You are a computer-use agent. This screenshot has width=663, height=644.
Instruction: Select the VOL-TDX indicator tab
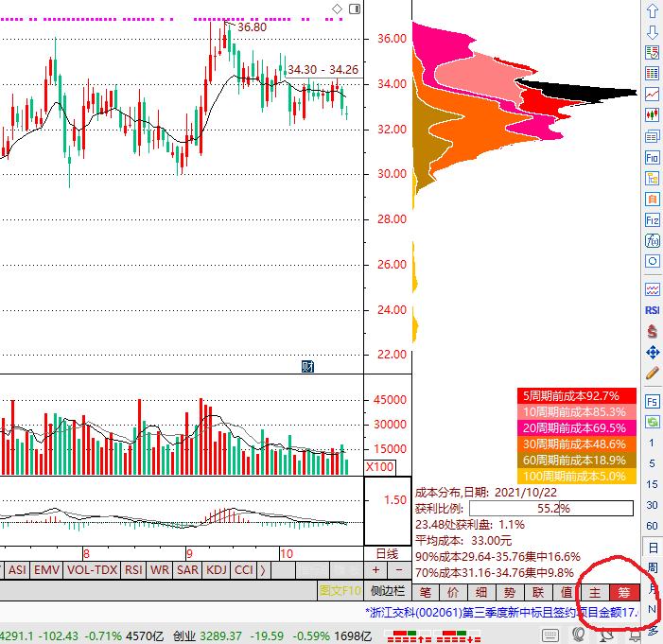92,570
